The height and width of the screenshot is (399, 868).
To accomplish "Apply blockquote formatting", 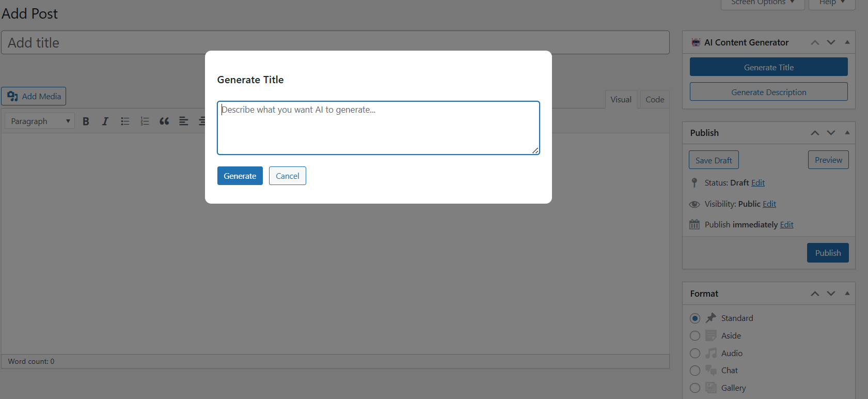I will click(x=164, y=121).
